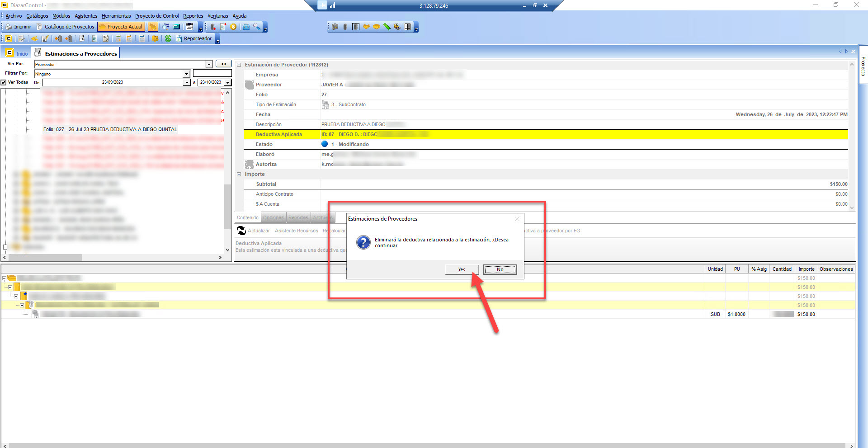Open the Ver Por dropdown
Screen dimensions: 868x448
click(209, 65)
